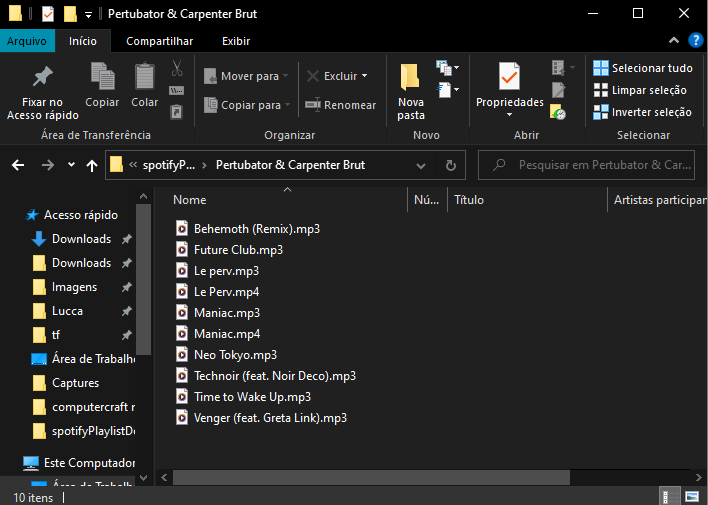
Task: Select Neo Tokyo.mp3 file
Action: click(x=226, y=355)
